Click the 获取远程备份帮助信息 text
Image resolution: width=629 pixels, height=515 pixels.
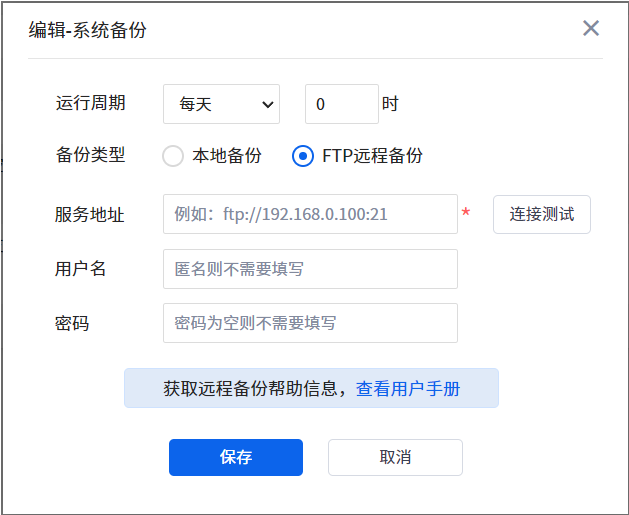tap(254, 389)
